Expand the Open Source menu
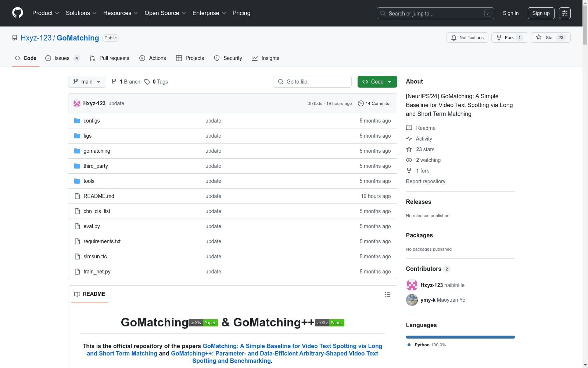 pyautogui.click(x=165, y=13)
